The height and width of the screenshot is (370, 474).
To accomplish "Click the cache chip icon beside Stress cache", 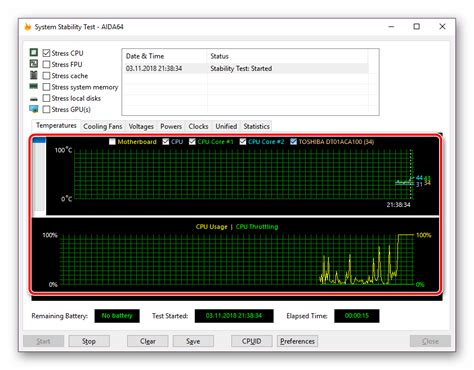I will coord(34,75).
